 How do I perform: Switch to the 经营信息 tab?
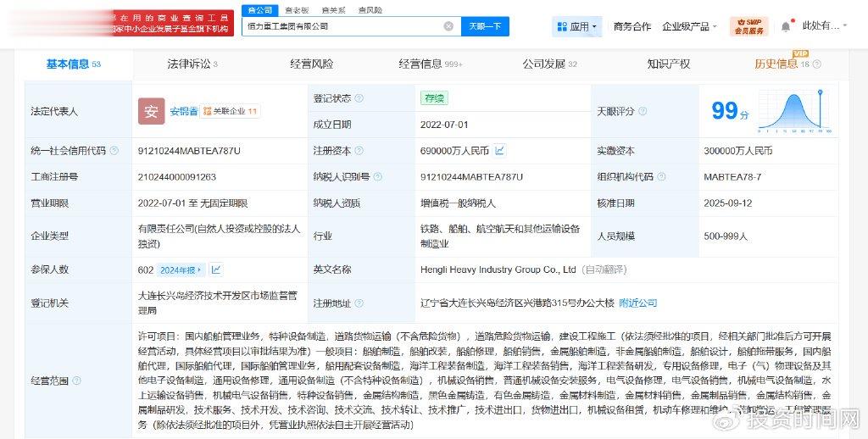pyautogui.click(x=430, y=64)
